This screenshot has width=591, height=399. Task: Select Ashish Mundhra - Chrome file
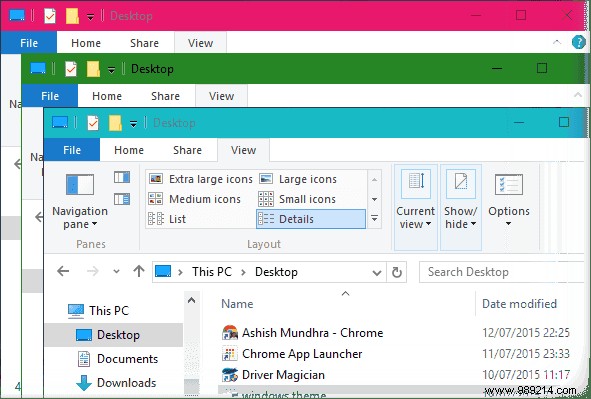(x=303, y=333)
